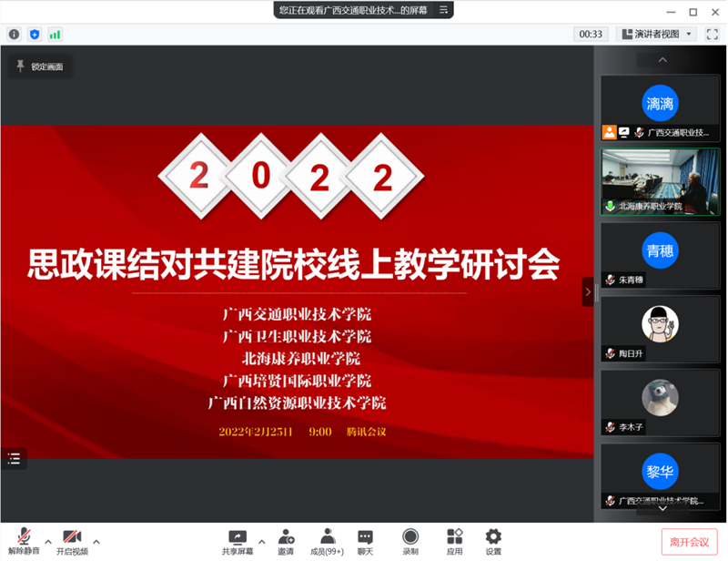Click green mic icon on 北海康养职业学院

tap(610, 206)
